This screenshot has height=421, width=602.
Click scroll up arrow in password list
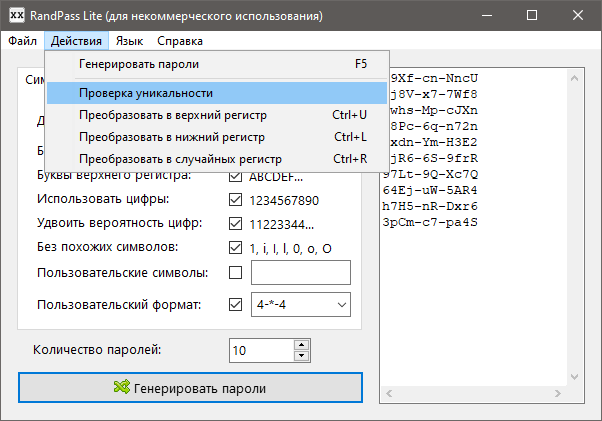(x=574, y=78)
